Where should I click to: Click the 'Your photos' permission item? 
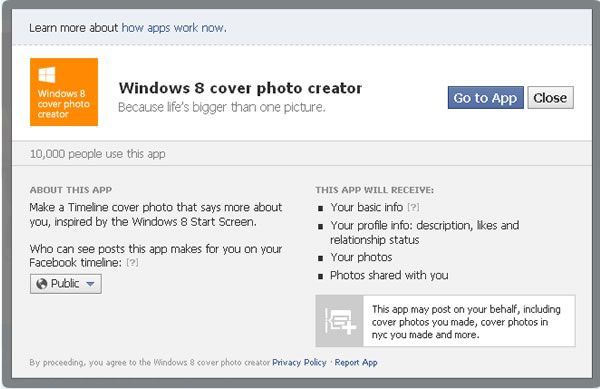pos(361,257)
